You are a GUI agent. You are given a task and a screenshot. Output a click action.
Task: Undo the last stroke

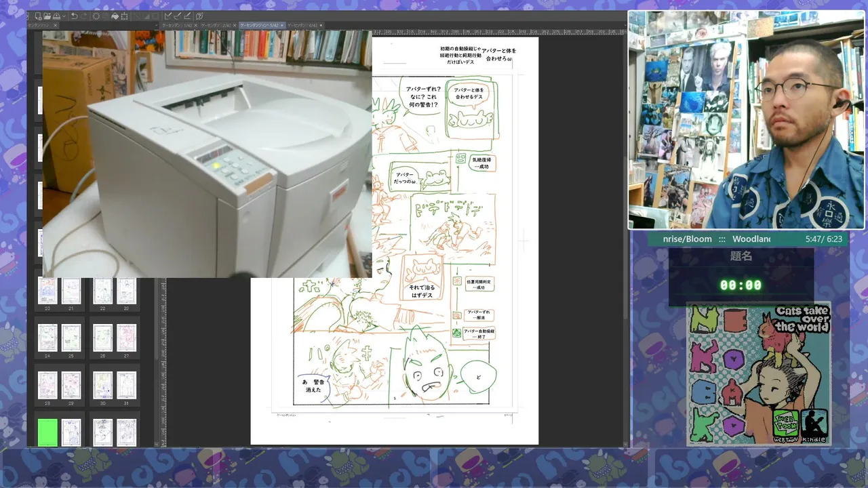(x=74, y=16)
